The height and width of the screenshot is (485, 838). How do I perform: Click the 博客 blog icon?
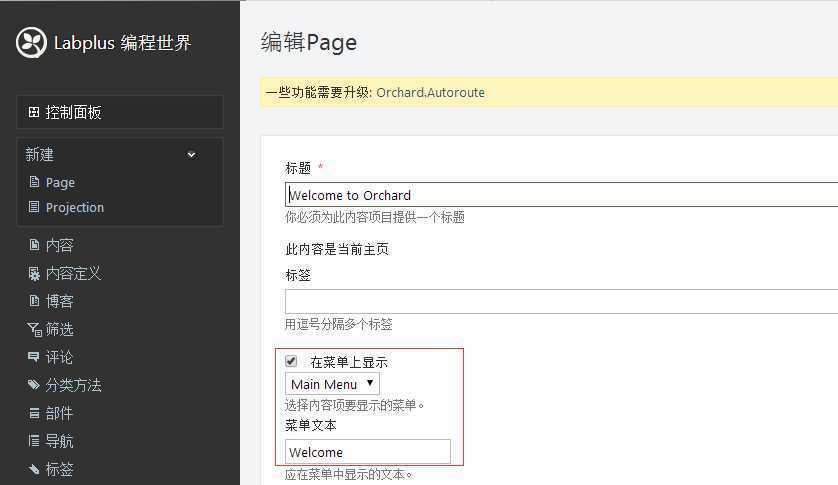pyautogui.click(x=34, y=301)
